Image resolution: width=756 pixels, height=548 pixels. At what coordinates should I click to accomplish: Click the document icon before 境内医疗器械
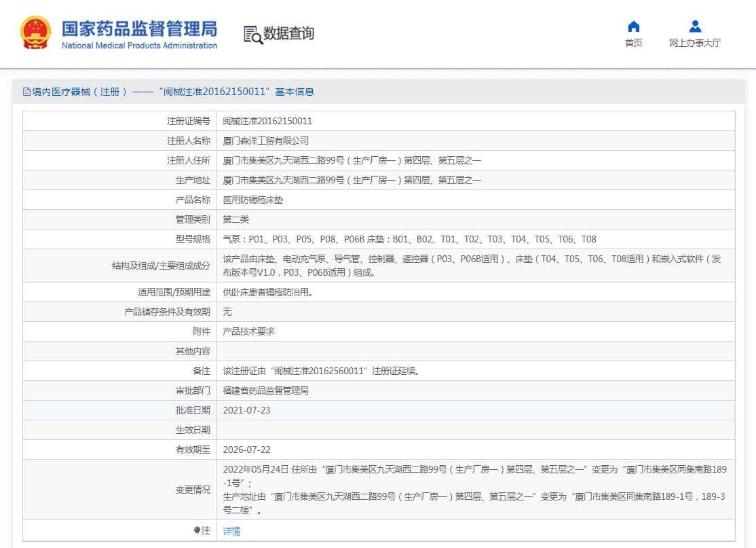(x=26, y=92)
